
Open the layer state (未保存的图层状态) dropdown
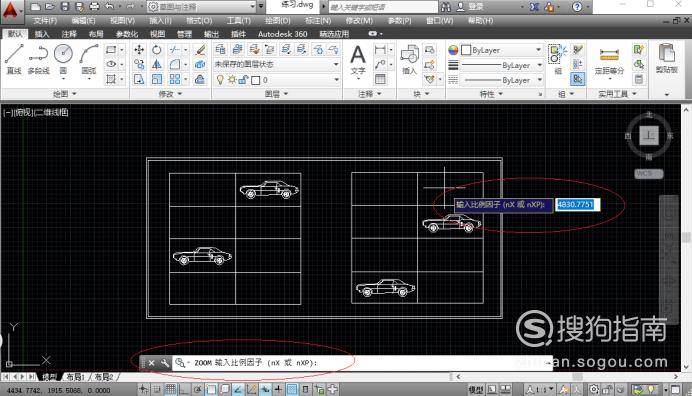pos(277,64)
